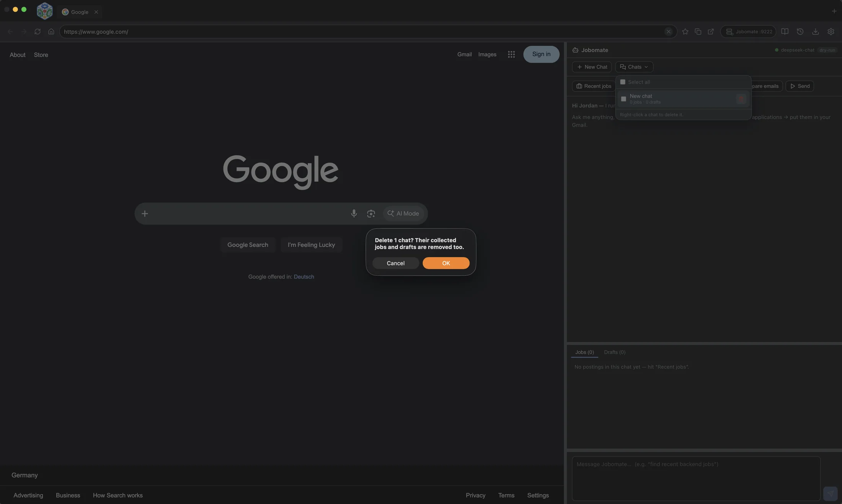Tick the Select all checkbox

[623, 82]
